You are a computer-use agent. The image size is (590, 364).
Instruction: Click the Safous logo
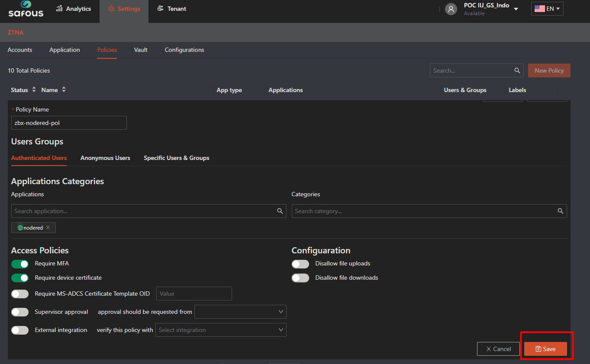[x=26, y=9]
